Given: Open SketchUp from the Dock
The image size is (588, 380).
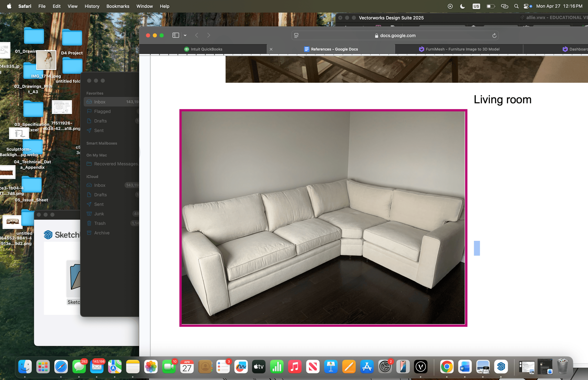Looking at the screenshot, I should pyautogui.click(x=501, y=366).
